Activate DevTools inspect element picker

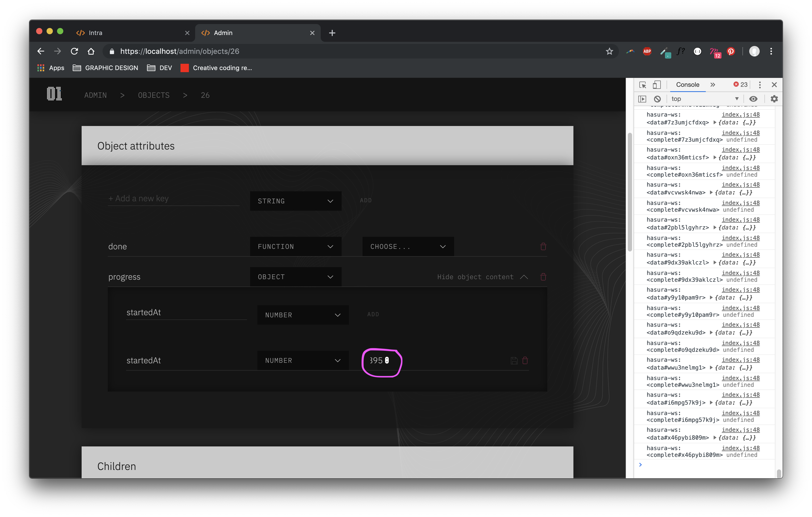pos(642,85)
